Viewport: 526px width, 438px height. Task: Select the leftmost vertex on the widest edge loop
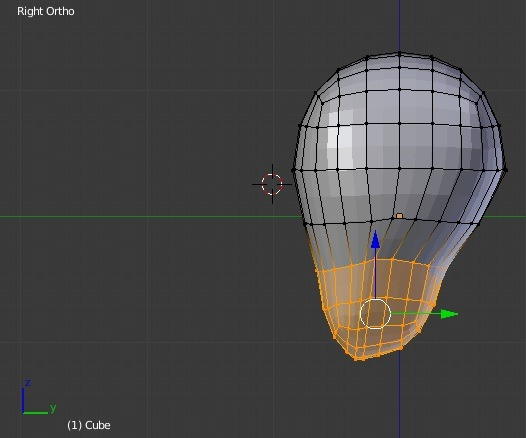(294, 170)
